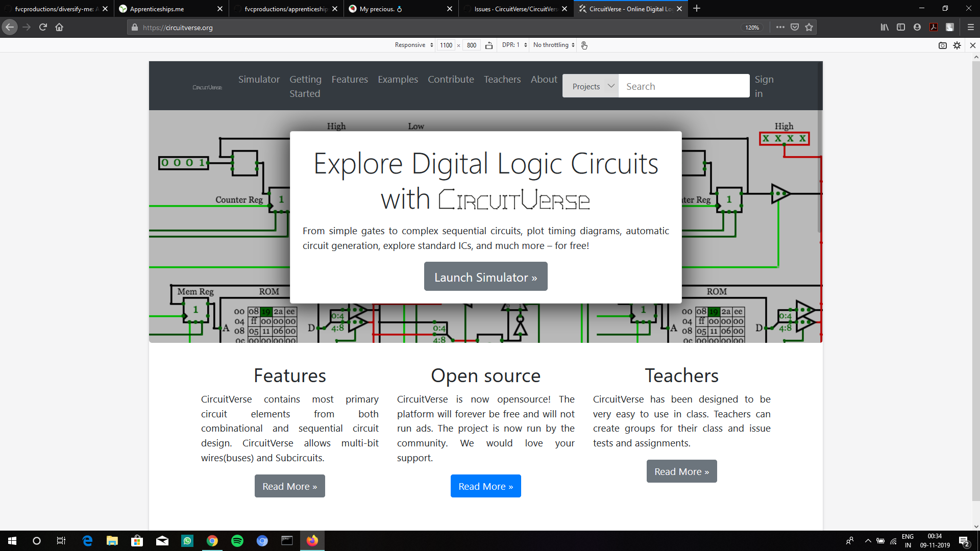Open WhatsApp from taskbar

tap(187, 541)
